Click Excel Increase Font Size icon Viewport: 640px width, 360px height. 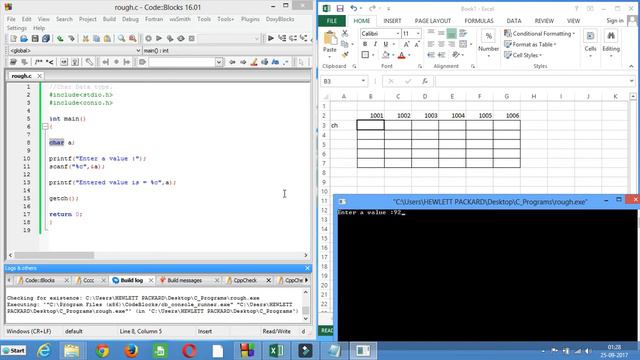pyautogui.click(x=407, y=44)
